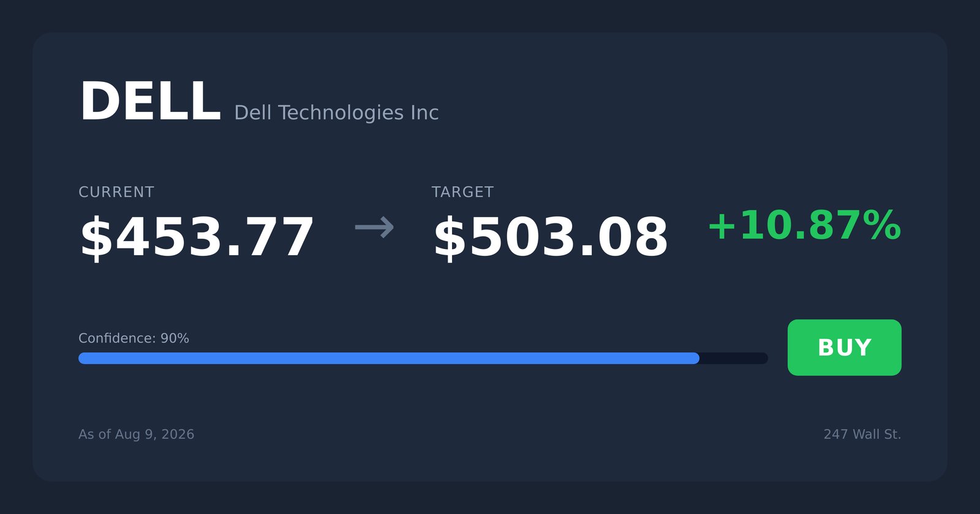This screenshot has width=980, height=514.
Task: Click the current price $453.77
Action: click(x=197, y=238)
